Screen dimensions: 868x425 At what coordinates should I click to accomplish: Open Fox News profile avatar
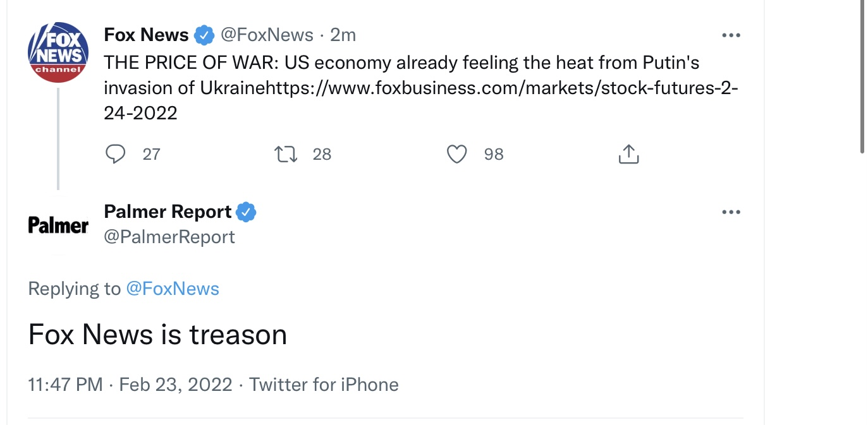click(x=58, y=52)
